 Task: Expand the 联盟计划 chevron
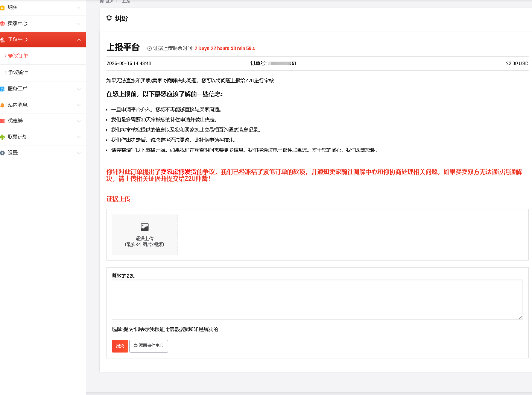(79, 137)
